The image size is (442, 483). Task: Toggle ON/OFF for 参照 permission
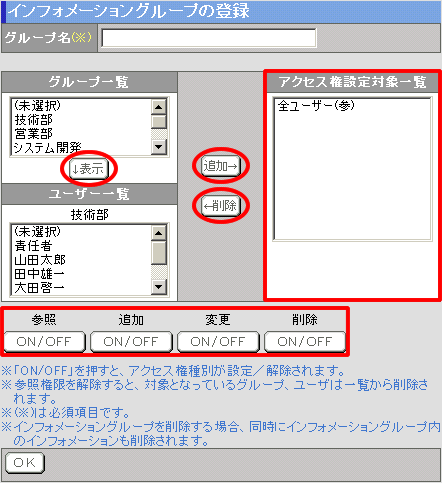pos(44,342)
